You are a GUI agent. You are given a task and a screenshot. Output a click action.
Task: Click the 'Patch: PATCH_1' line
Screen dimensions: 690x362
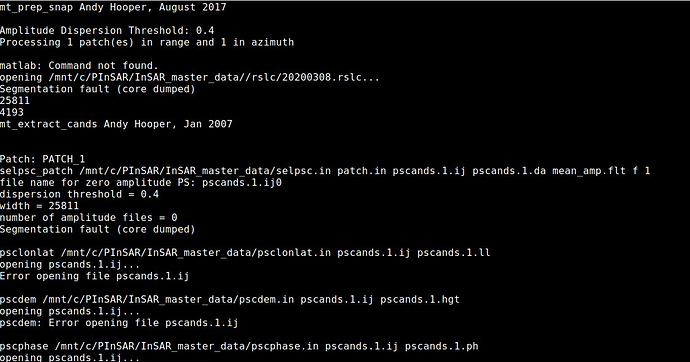pos(42,159)
